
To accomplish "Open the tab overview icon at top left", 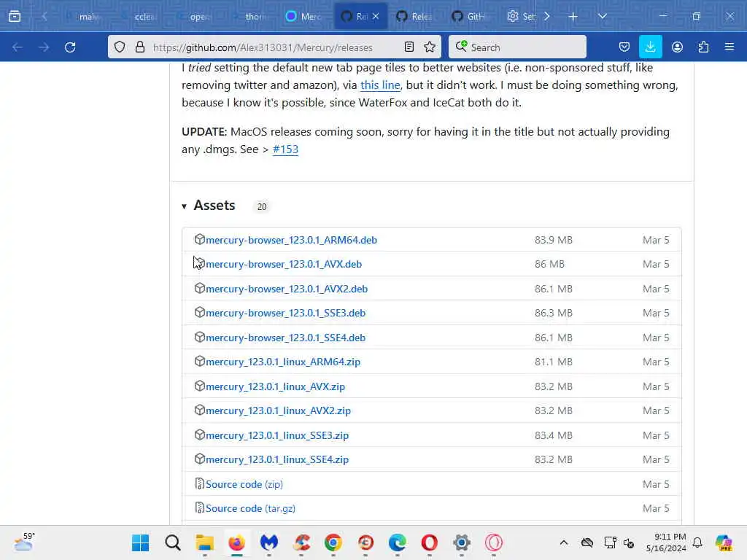I will click(x=15, y=16).
